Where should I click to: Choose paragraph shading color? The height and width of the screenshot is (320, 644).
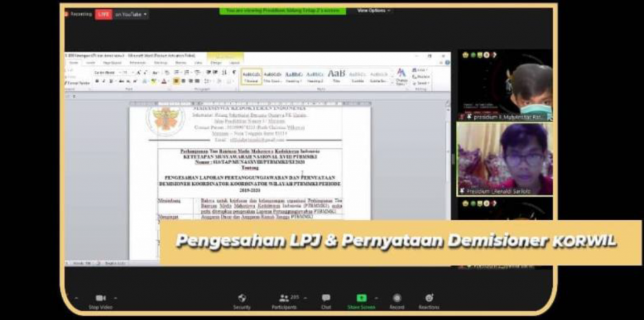[x=219, y=81]
